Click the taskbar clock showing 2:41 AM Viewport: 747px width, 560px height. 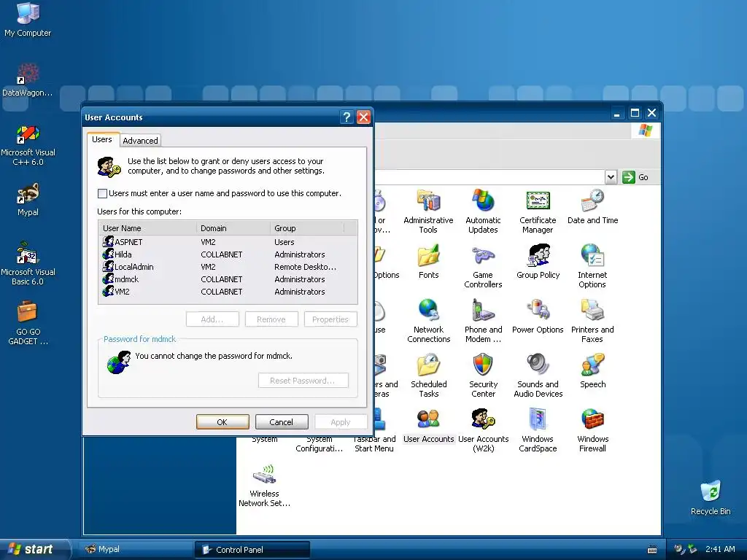click(720, 549)
